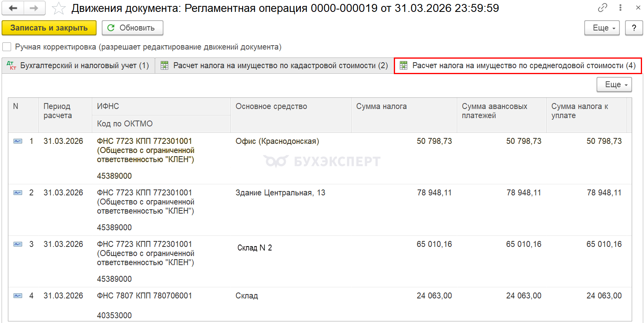Screen dimensions: 644x323
Task: Add document to favorites with star icon
Action: pyautogui.click(x=59, y=8)
